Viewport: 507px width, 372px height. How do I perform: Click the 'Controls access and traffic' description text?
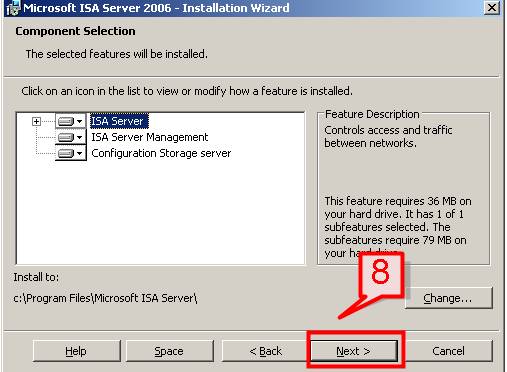[388, 136]
